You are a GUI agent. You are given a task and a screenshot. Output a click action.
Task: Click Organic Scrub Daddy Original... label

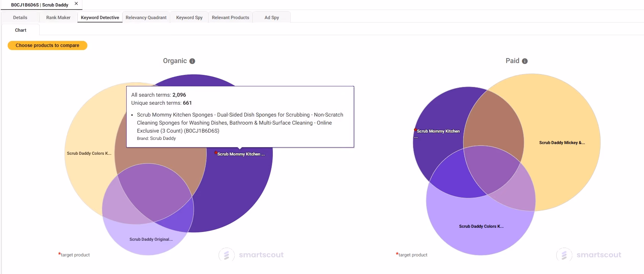click(x=151, y=239)
